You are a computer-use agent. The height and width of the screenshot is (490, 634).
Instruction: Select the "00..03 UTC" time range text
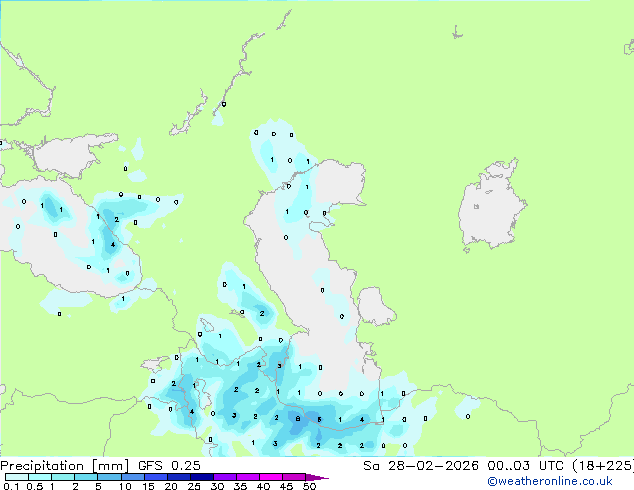click(525, 466)
